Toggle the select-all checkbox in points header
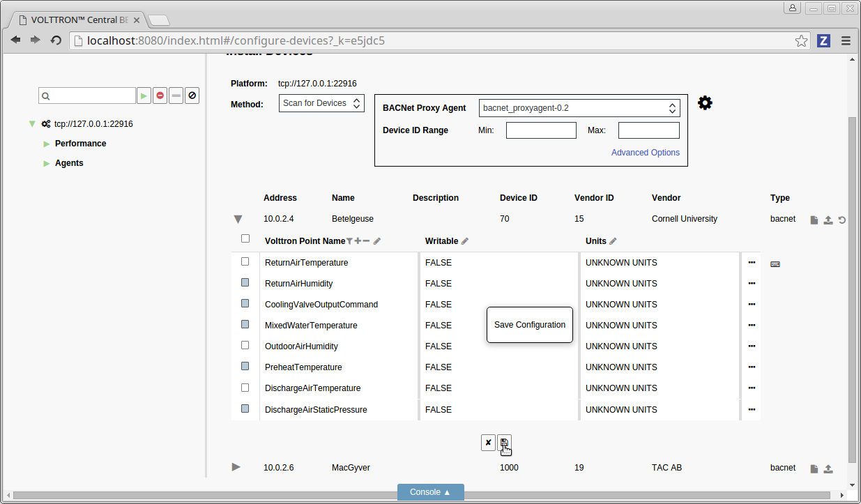Screen dimensions: 861x504 (245, 238)
